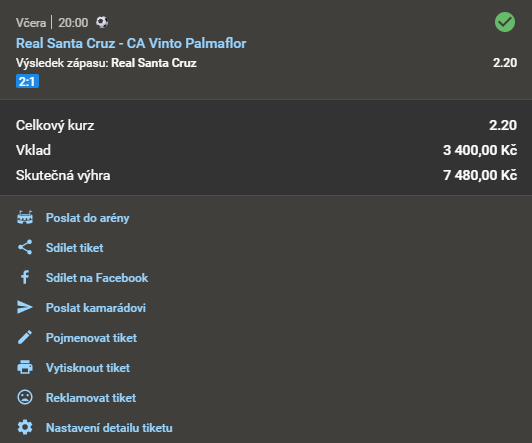Click the green winning checkmark icon

pyautogui.click(x=505, y=22)
